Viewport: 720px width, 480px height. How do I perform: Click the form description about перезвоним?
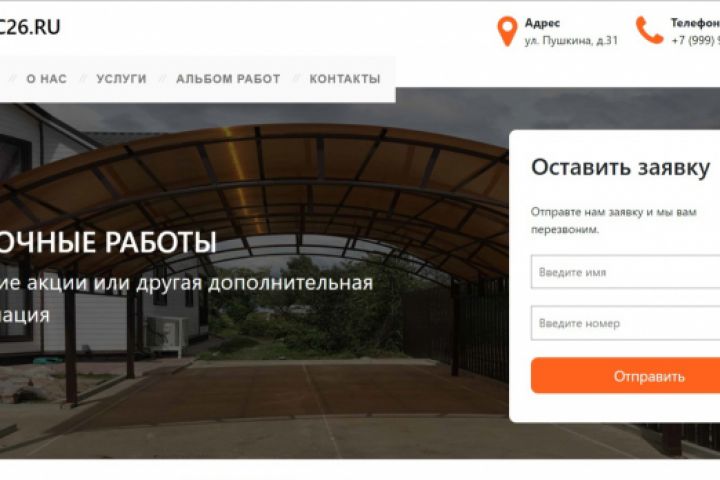[x=614, y=220]
